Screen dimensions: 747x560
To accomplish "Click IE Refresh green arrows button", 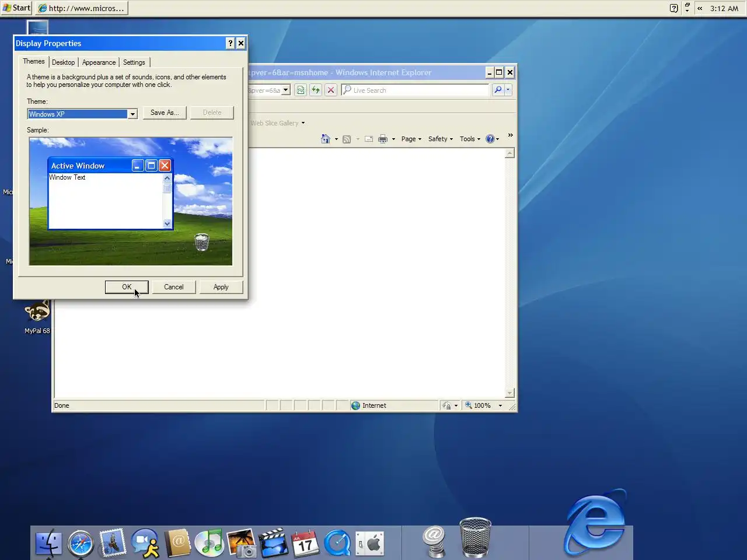I will 316,90.
